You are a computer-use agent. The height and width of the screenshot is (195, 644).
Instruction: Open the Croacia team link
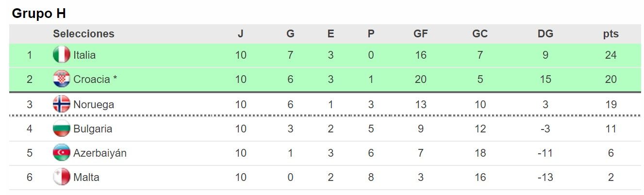(92, 80)
